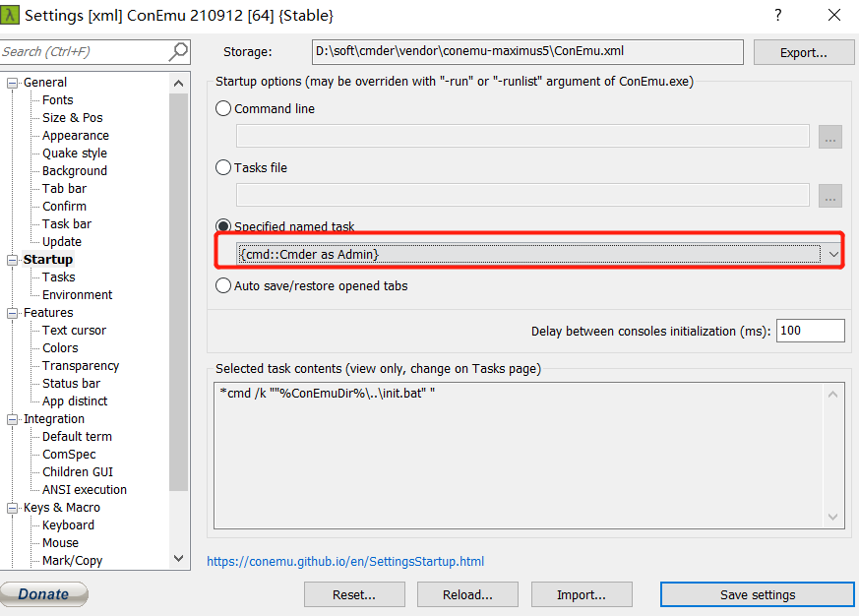Click the search magnifier icon
The image size is (859, 616).
178,51
